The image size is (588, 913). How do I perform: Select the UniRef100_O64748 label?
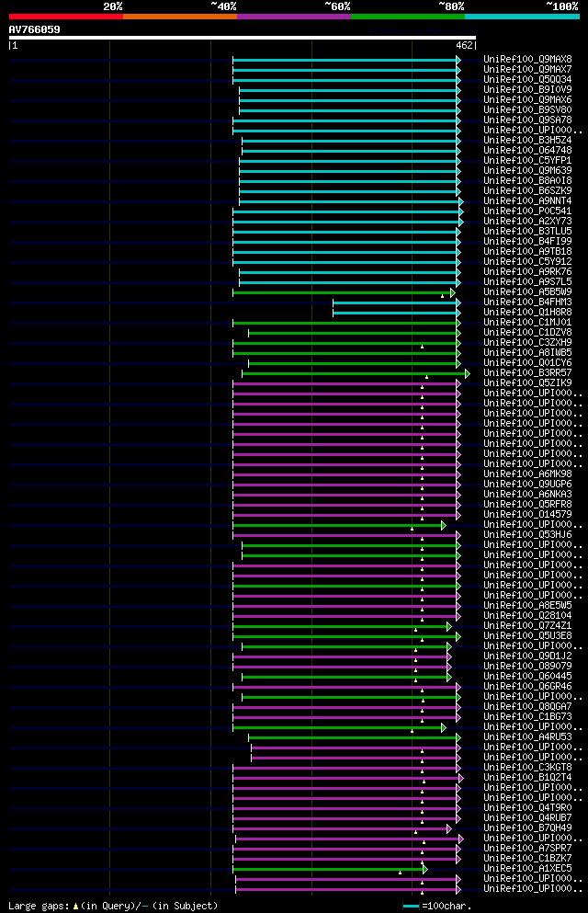click(527, 150)
